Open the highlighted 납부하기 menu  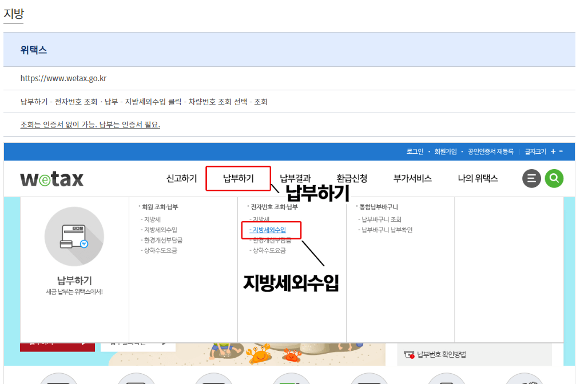click(x=238, y=178)
